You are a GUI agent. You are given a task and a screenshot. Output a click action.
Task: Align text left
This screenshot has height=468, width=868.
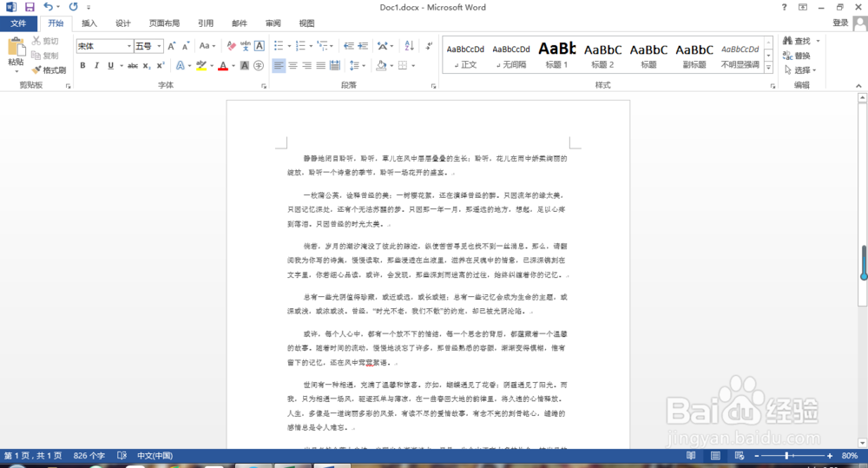point(279,65)
